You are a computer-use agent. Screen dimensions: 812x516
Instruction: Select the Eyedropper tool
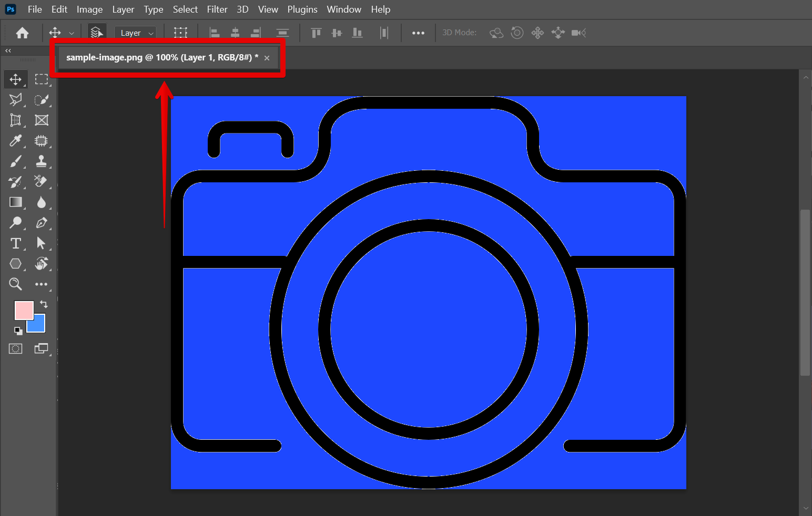click(x=15, y=141)
